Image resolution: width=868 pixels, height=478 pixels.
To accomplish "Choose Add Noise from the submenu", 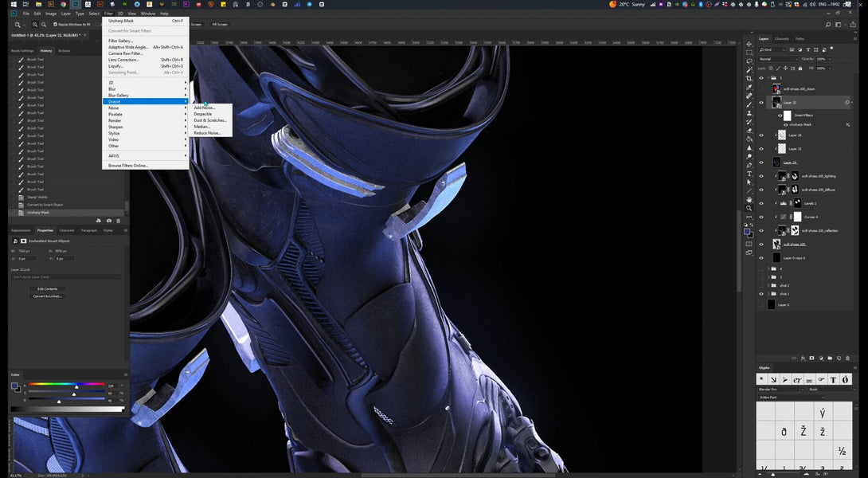I will (205, 108).
